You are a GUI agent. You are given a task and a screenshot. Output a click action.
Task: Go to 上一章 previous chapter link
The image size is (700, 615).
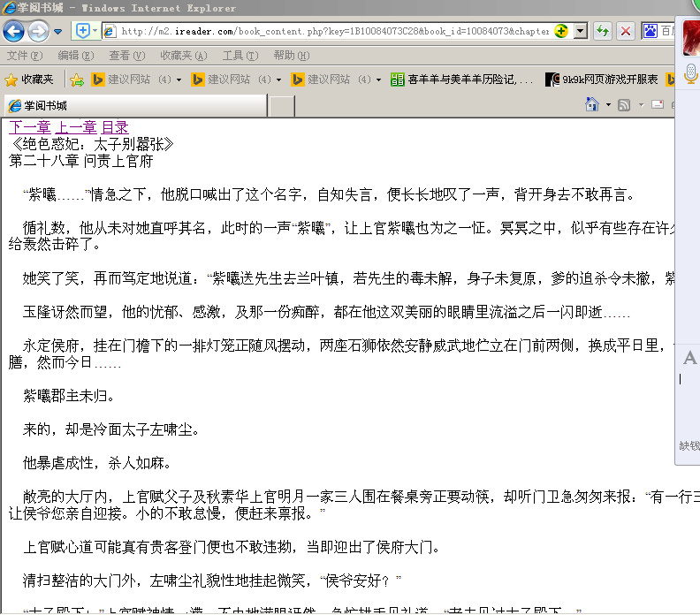click(76, 127)
